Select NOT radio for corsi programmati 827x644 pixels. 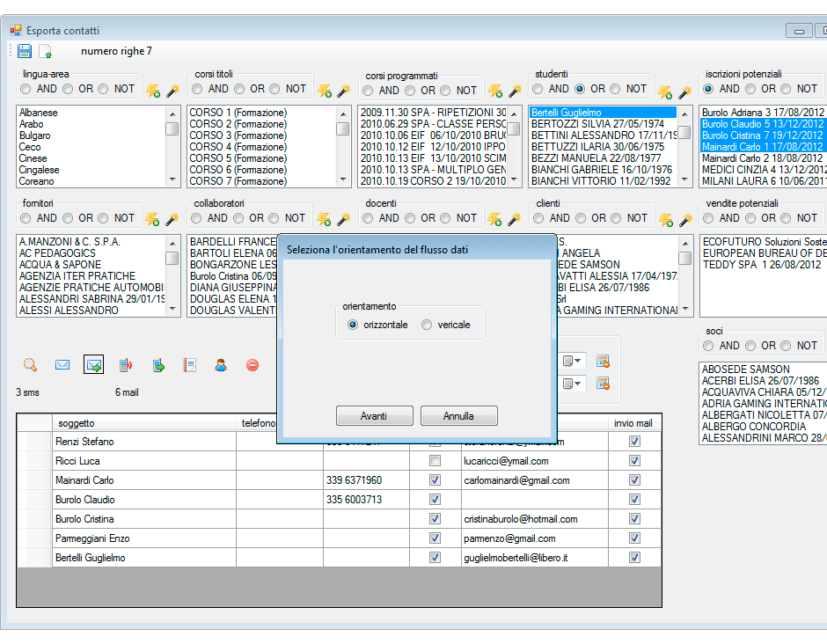pyautogui.click(x=445, y=91)
